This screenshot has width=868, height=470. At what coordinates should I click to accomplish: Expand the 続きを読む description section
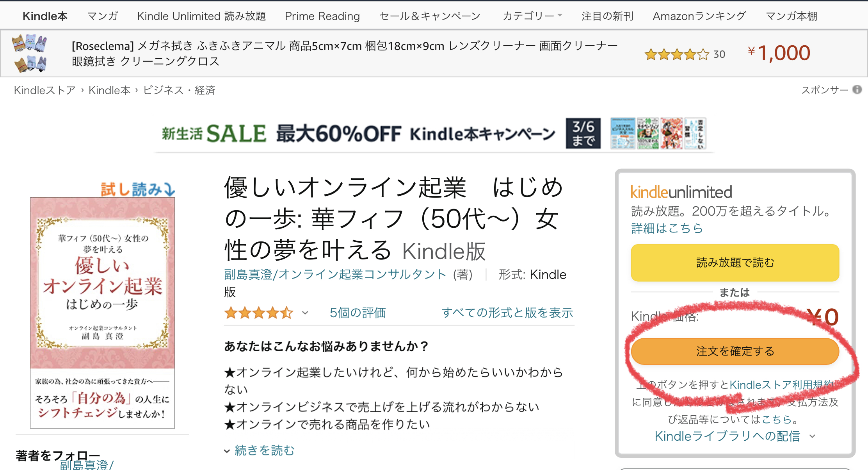[x=260, y=450]
